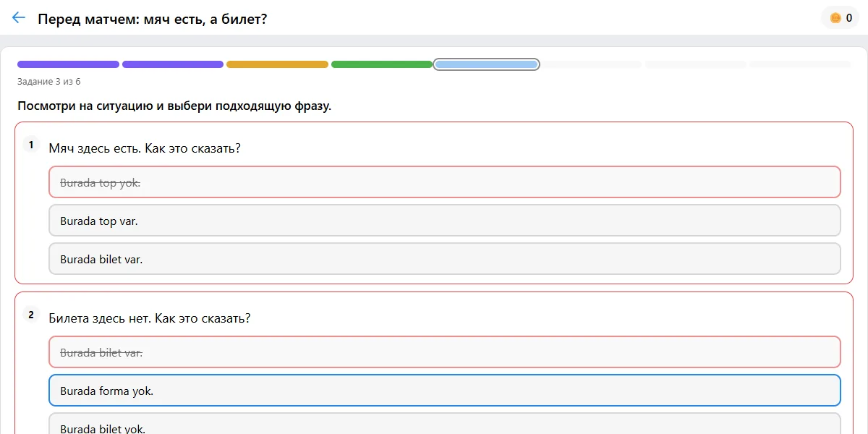Go back using the blue arrow icon
This screenshot has height=434, width=868.
tap(19, 18)
